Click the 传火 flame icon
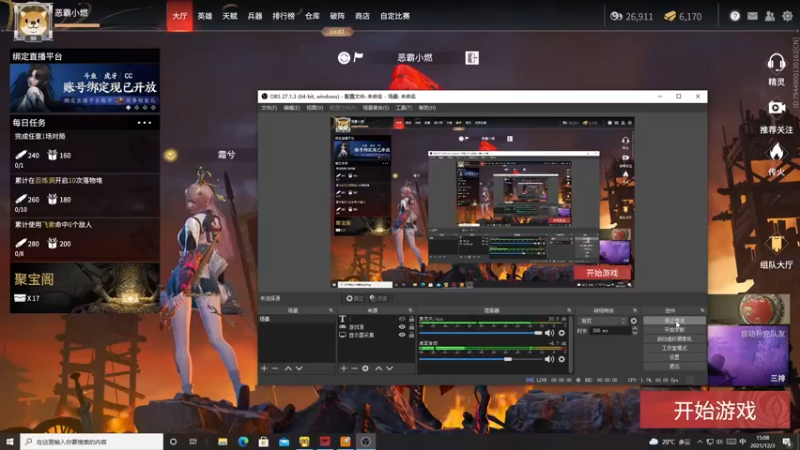800x450 pixels. [x=776, y=153]
